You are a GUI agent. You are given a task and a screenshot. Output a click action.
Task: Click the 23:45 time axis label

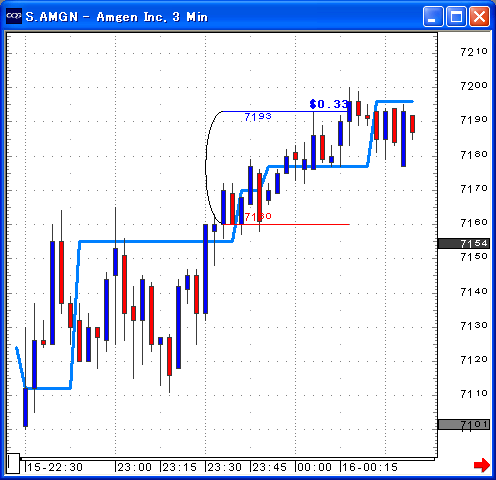click(270, 467)
